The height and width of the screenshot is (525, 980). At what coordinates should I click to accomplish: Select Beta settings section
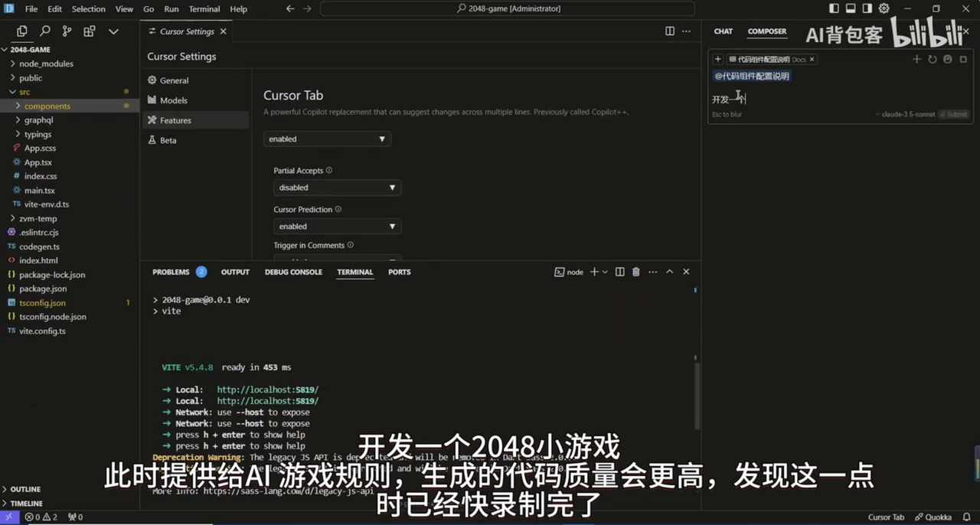point(195,140)
